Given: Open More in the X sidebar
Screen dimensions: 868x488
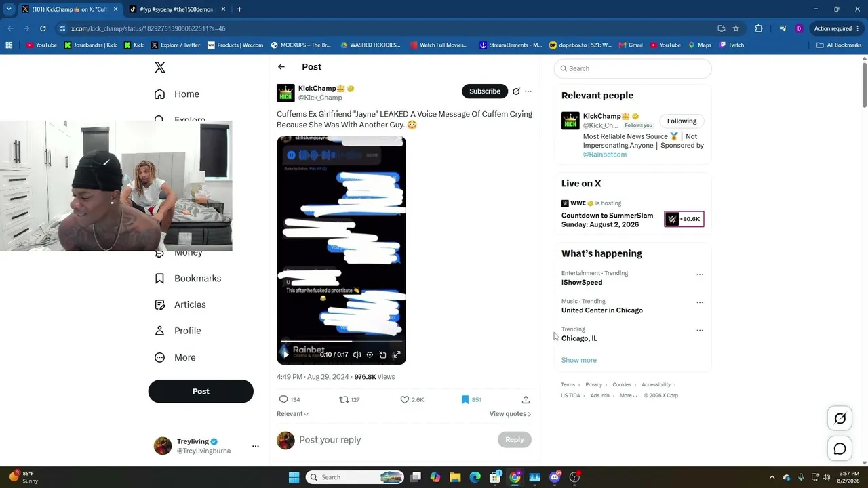Looking at the screenshot, I should 175,358.
